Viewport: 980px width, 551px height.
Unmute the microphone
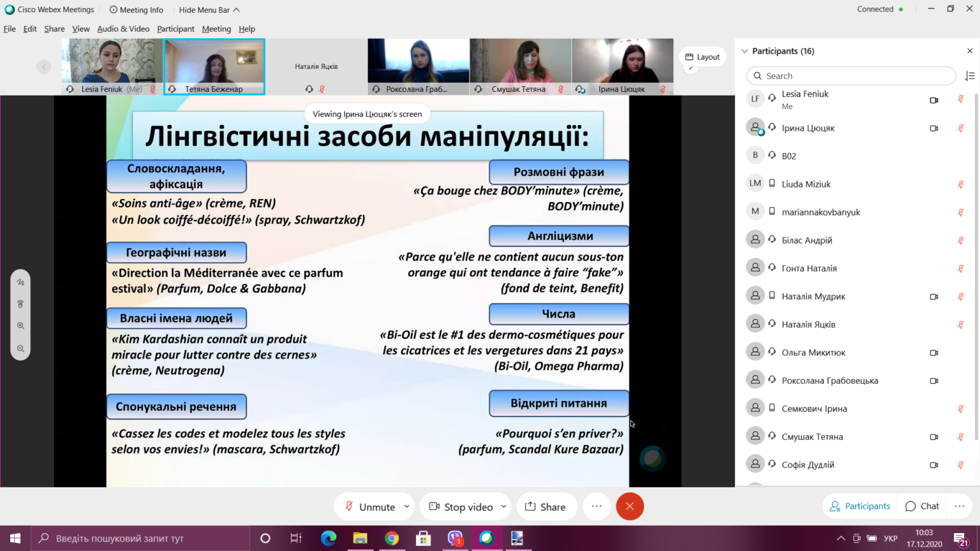click(x=370, y=506)
